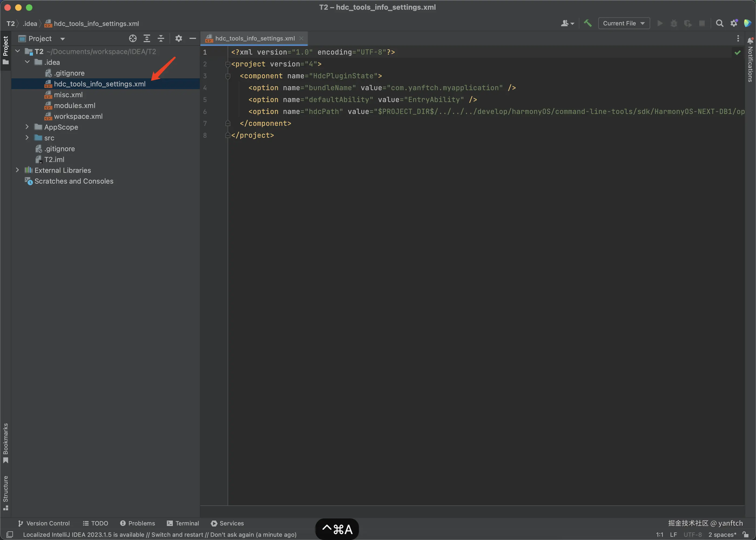Click Select Opened File target icon
Screen dimensions: 756x540
pyautogui.click(x=133, y=39)
